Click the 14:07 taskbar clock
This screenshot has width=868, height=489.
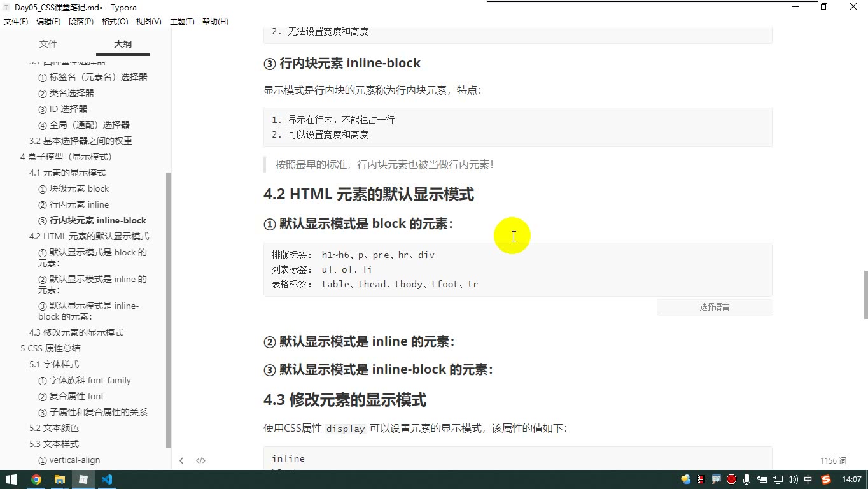851,479
